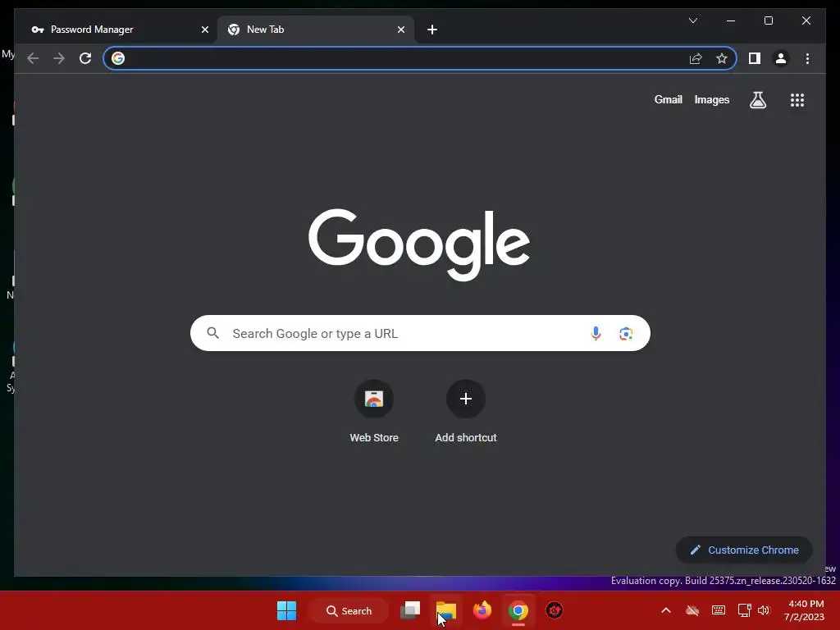Image resolution: width=840 pixels, height=630 pixels.
Task: Open taskbar Search box
Action: click(x=349, y=610)
